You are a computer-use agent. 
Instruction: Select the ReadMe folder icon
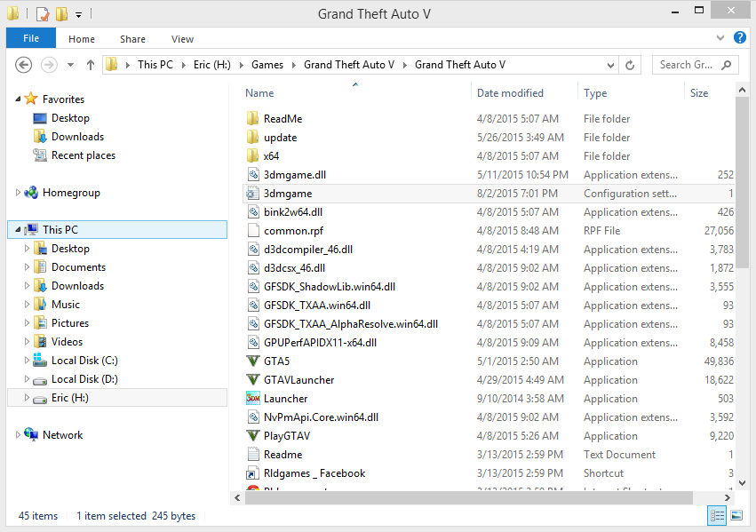coord(252,118)
